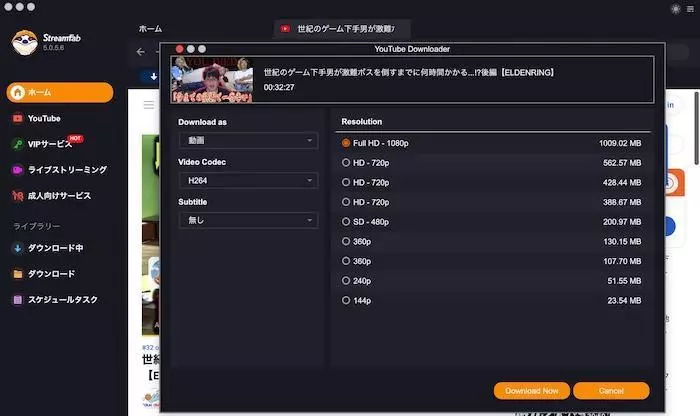Image resolution: width=700 pixels, height=416 pixels.
Task: Click the YouTube video tab
Action: click(342, 29)
